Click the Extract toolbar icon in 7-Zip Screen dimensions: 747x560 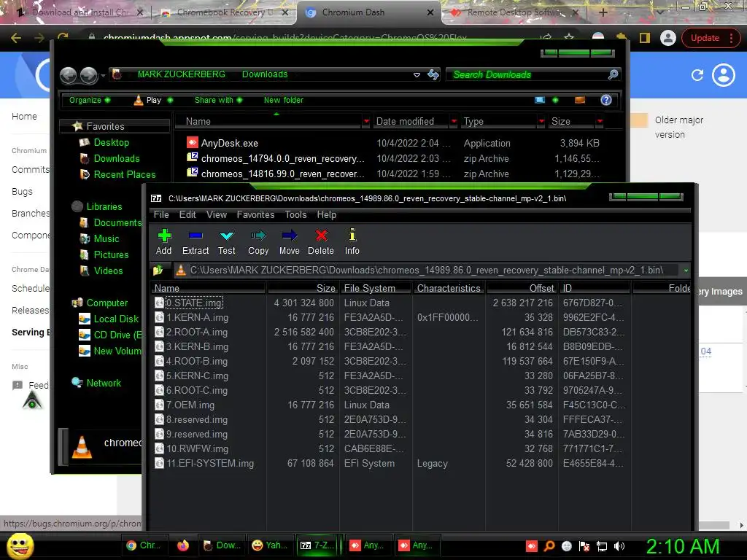point(196,241)
